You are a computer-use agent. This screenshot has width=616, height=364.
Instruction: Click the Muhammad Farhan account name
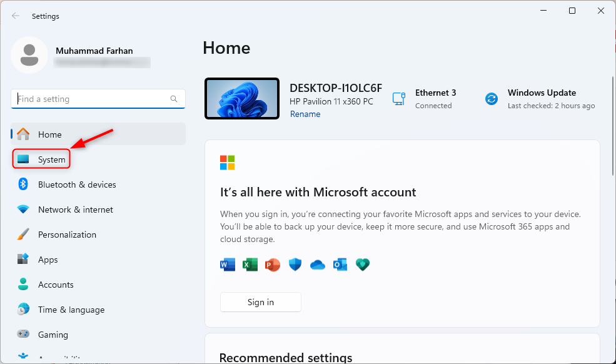click(94, 51)
